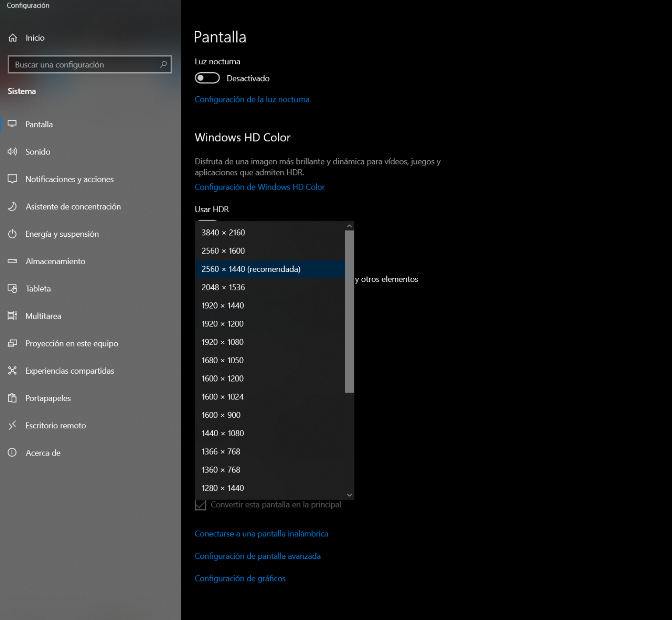Select resolution 2560 × 1600
The height and width of the screenshot is (620, 672).
(x=270, y=251)
